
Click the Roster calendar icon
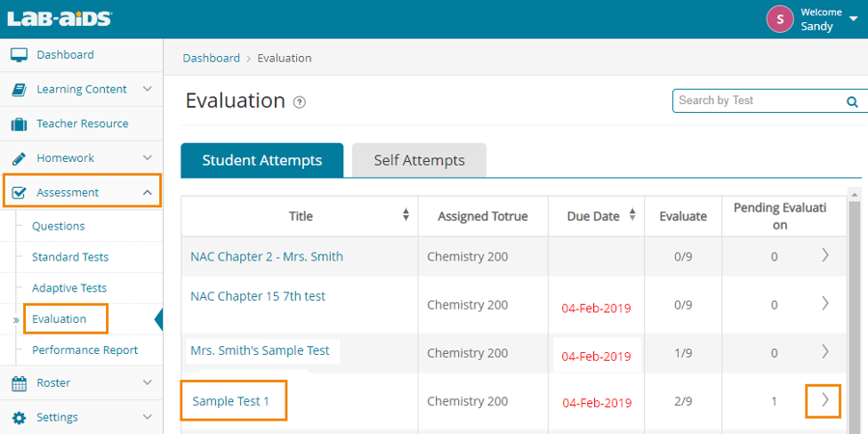click(x=18, y=383)
